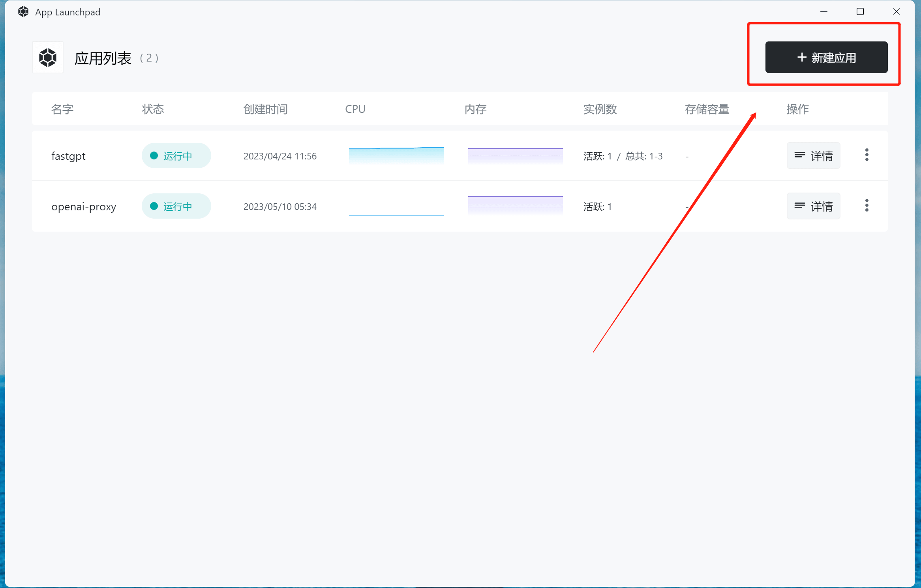Click the green running-status dot for openai-proxy

154,206
